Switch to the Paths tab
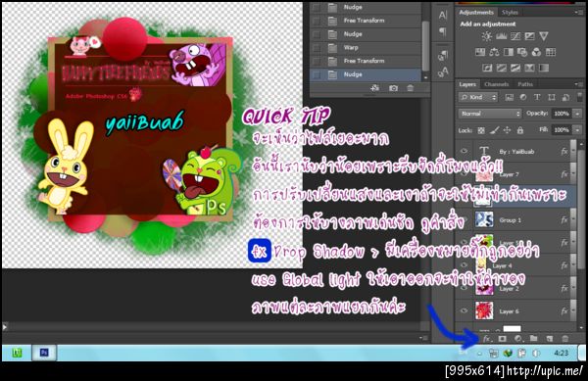The image size is (588, 381). [525, 84]
